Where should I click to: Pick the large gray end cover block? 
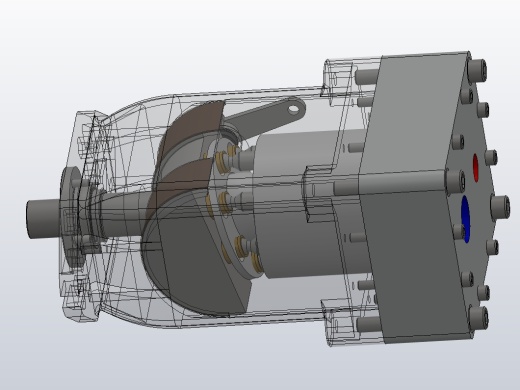point(417,197)
